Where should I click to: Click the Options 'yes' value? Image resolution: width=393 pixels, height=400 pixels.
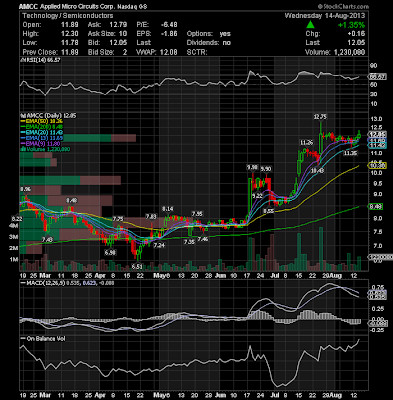tap(225, 34)
